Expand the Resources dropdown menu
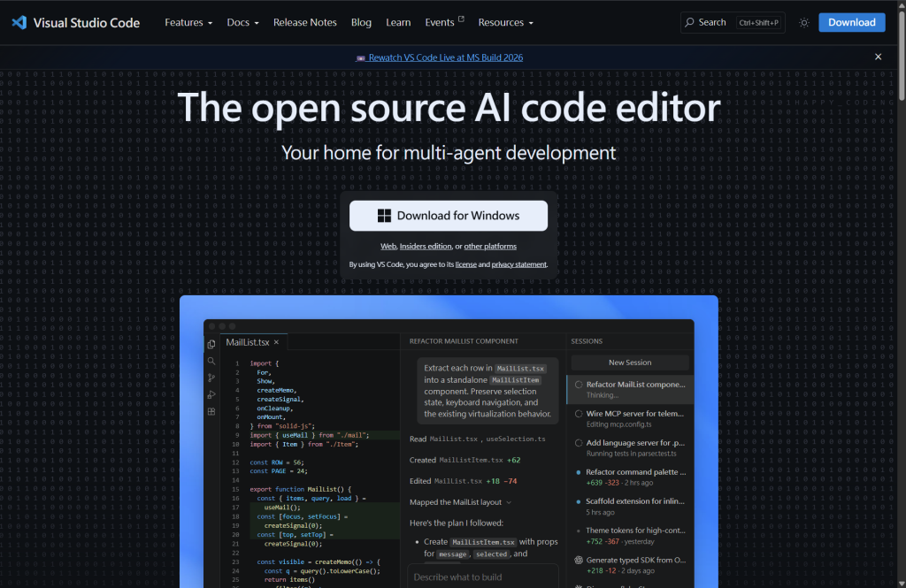This screenshot has width=906, height=588. tap(505, 22)
